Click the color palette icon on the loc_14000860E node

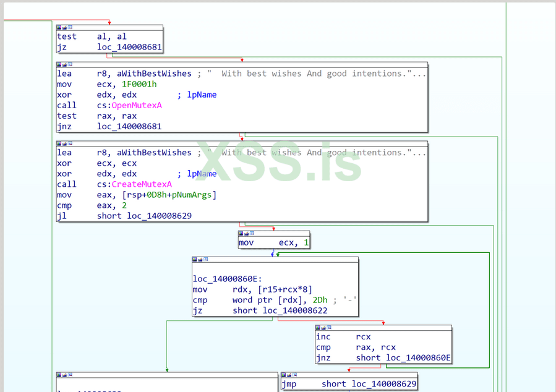pyautogui.click(x=195, y=260)
